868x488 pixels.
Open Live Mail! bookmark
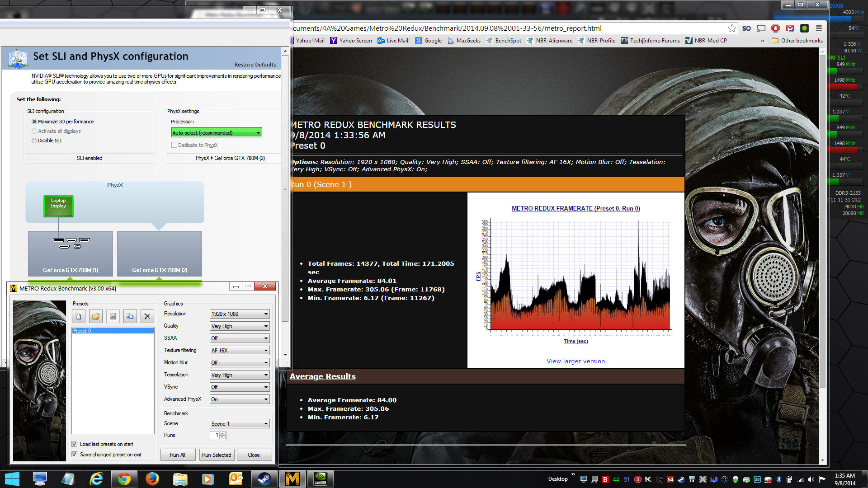394,41
